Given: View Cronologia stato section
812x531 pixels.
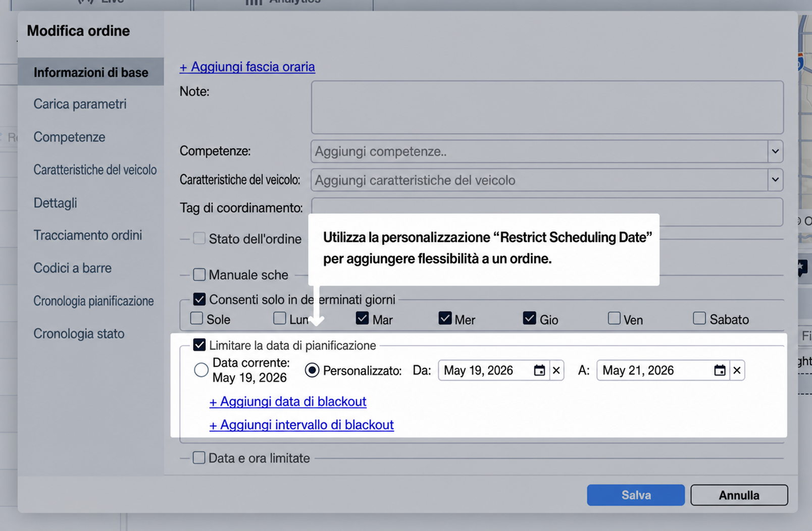Looking at the screenshot, I should [x=79, y=334].
